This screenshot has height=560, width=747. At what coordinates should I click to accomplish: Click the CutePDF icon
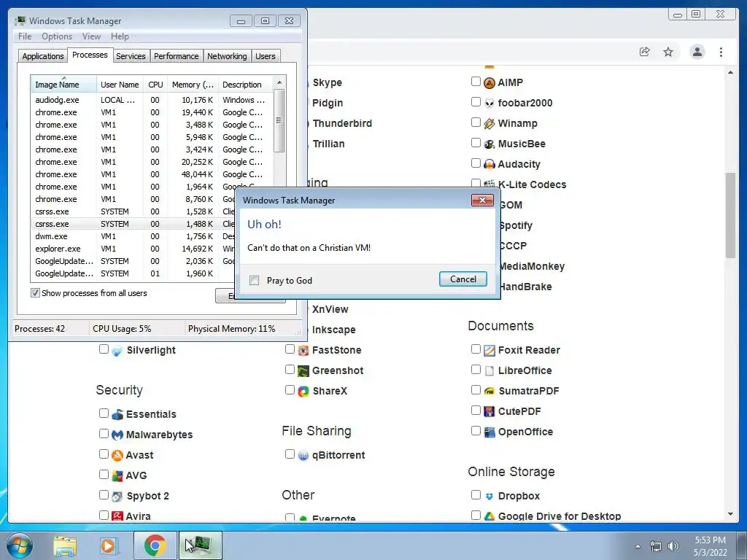coord(489,412)
